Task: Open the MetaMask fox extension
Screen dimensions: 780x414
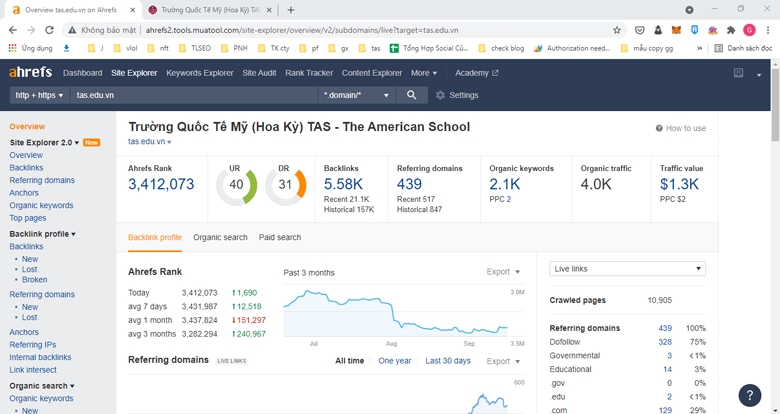Action: pyautogui.click(x=676, y=30)
